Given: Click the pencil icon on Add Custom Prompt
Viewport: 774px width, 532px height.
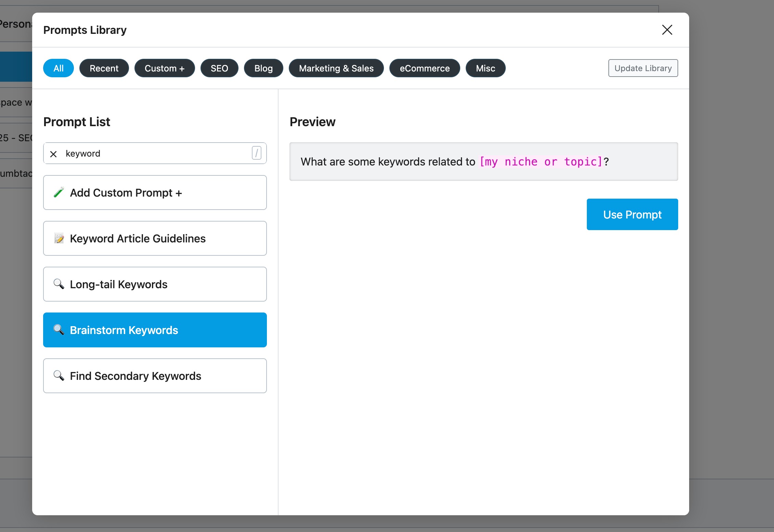Looking at the screenshot, I should point(59,192).
